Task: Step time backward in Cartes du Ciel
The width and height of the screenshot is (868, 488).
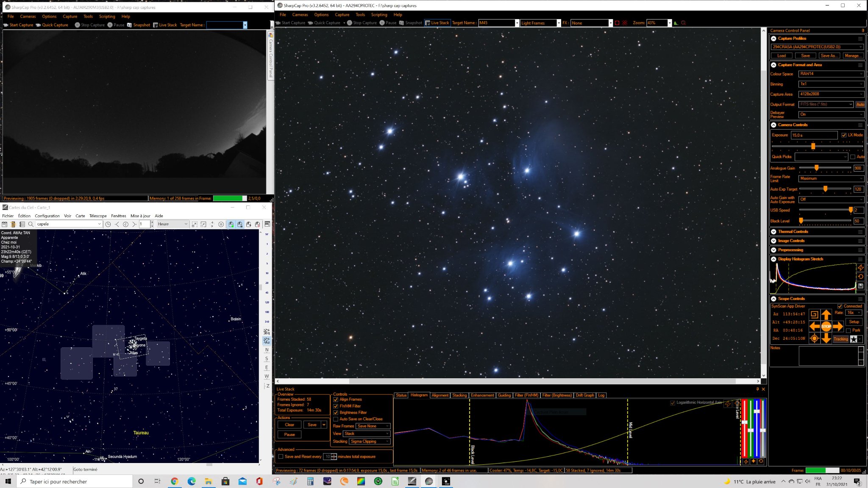Action: point(117,224)
